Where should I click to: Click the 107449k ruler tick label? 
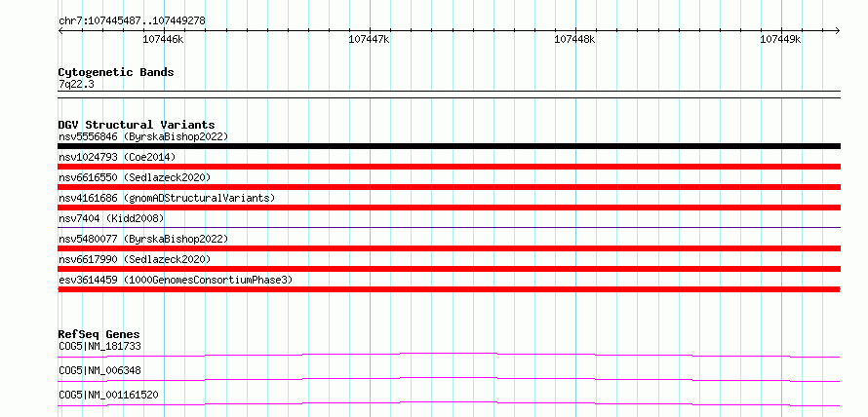coord(780,39)
